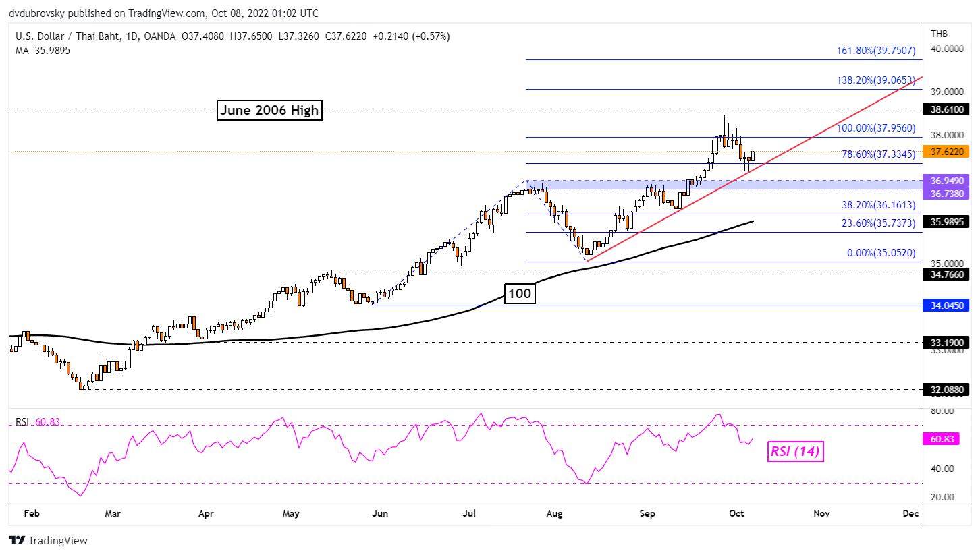Select the 'June 2006 High' annotation label

[x=269, y=110]
